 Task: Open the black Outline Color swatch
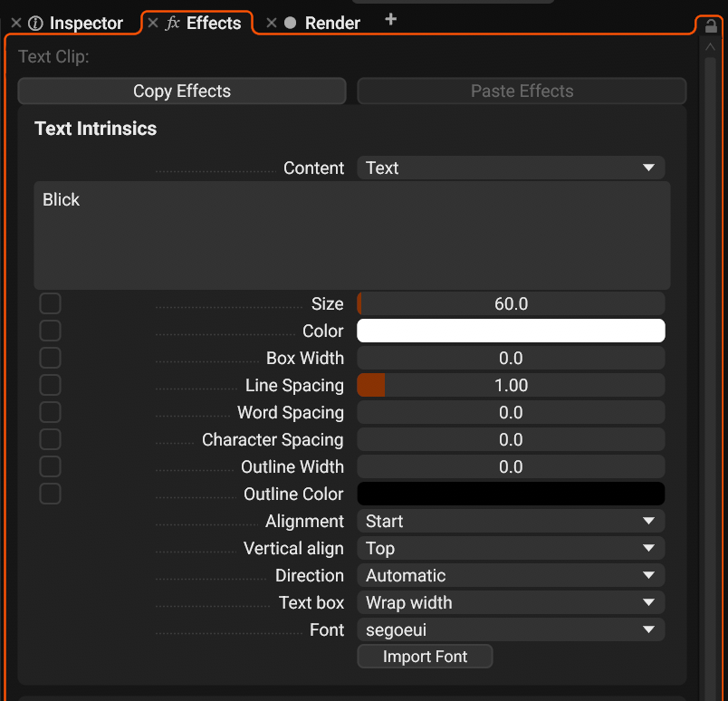coord(511,494)
